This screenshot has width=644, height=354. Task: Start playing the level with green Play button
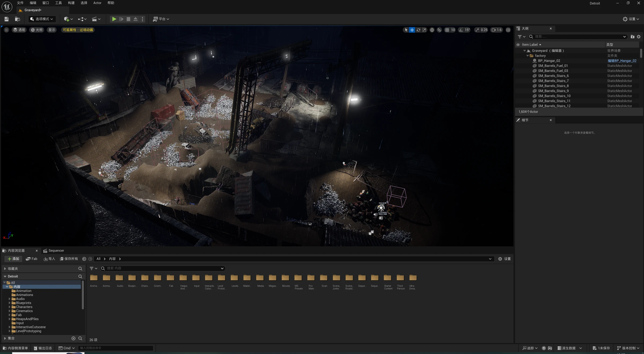click(114, 19)
